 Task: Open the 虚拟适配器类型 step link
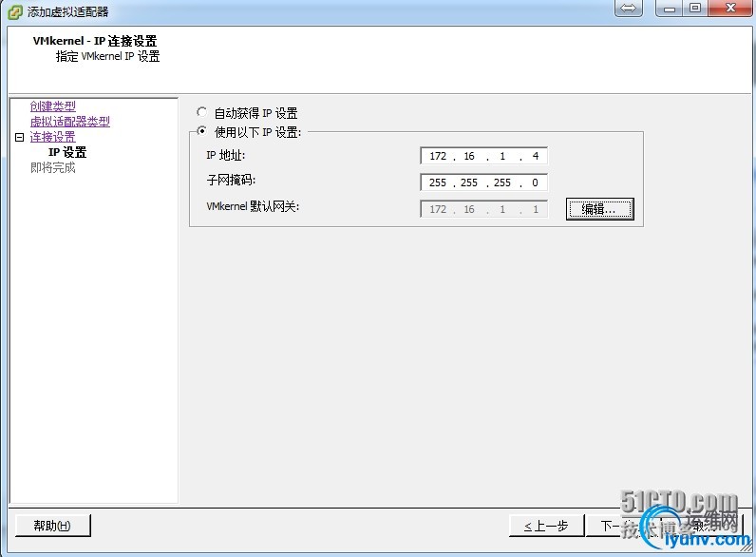pyautogui.click(x=70, y=122)
